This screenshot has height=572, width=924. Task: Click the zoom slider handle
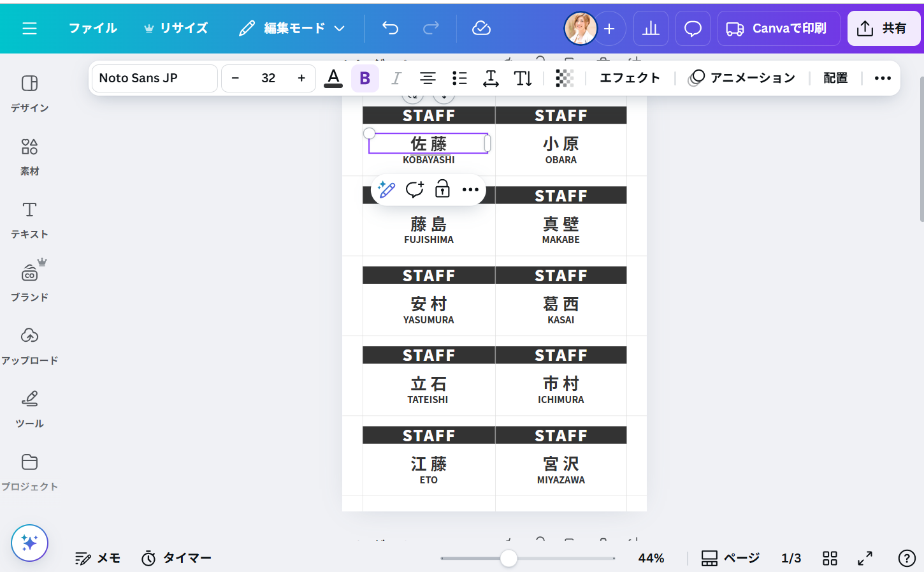point(509,558)
